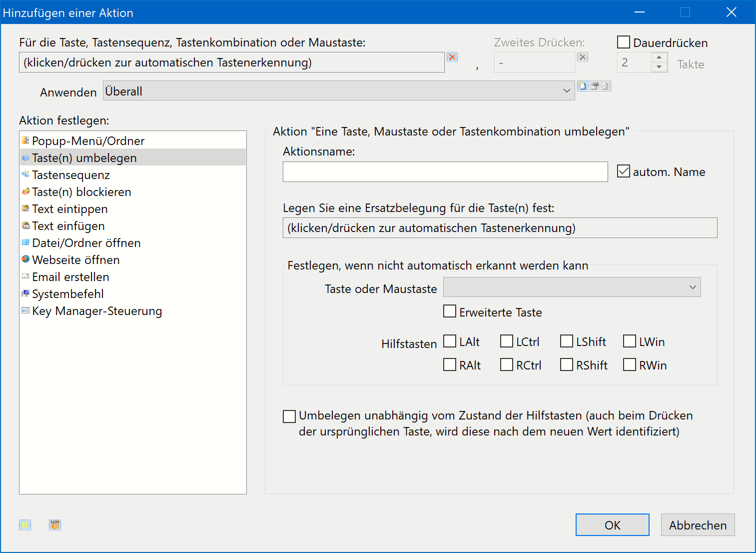Image resolution: width=756 pixels, height=553 pixels.
Task: Click the yellow pause icon at bottom left
Action: tap(25, 524)
